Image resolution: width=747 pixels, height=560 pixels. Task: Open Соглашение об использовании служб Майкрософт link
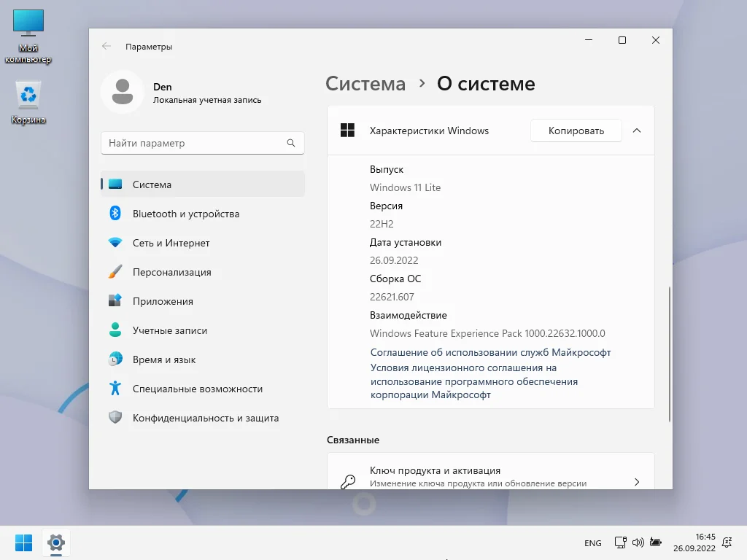pos(490,352)
